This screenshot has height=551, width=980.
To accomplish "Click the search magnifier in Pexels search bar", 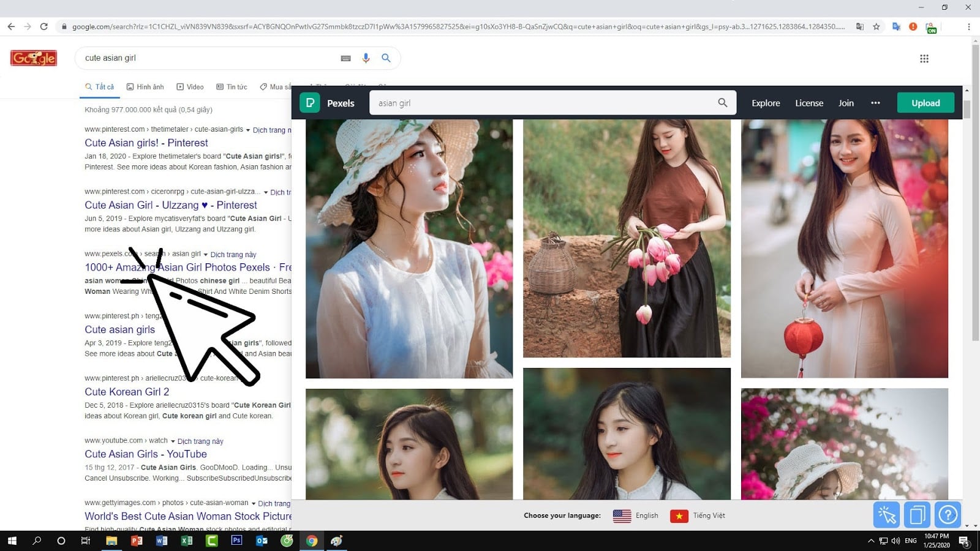I will (x=723, y=103).
